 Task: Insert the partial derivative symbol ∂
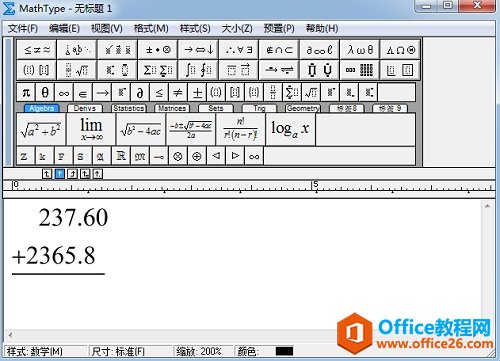tap(140, 92)
